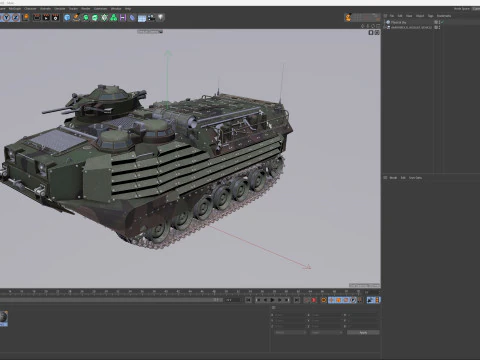Open the MoGraph menu
Screen dimensions: 480x360
15,9
